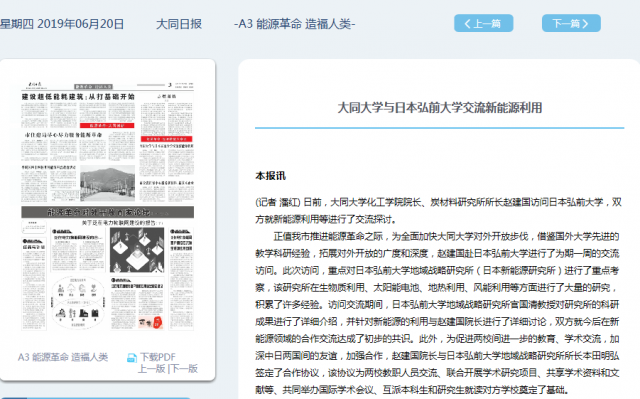
Task: Click the diamond graphic image in page thumbnail
Action: 137,250
